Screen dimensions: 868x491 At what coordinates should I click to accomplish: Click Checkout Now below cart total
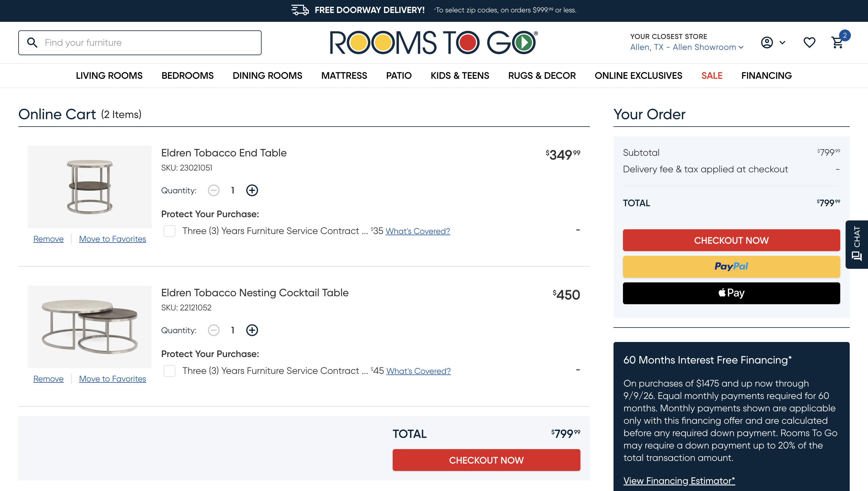[x=486, y=460]
